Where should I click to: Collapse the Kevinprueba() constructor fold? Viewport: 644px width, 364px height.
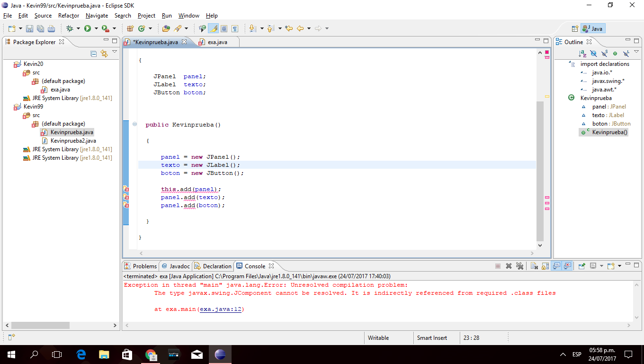click(x=134, y=124)
